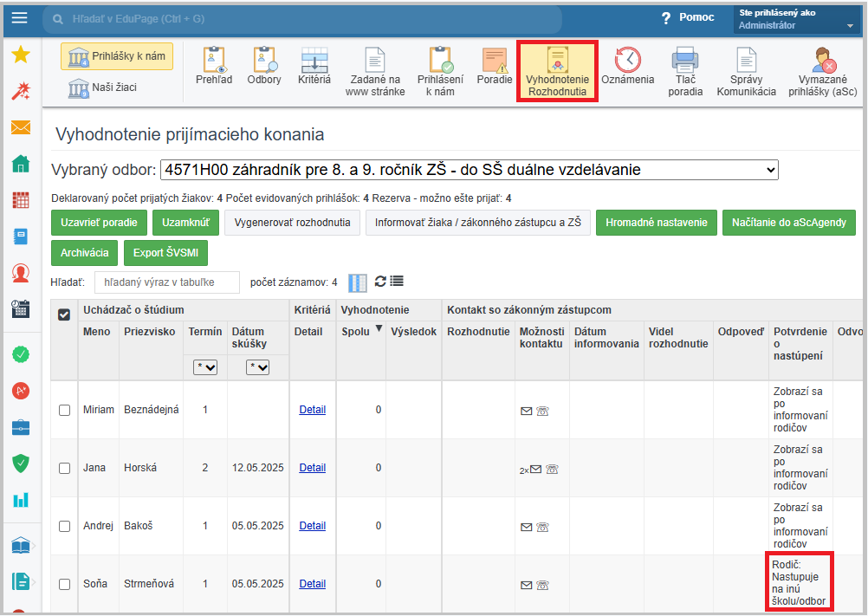Click the Export ŠVSMI button
Image resolution: width=868 pixels, height=616 pixels.
[x=165, y=253]
